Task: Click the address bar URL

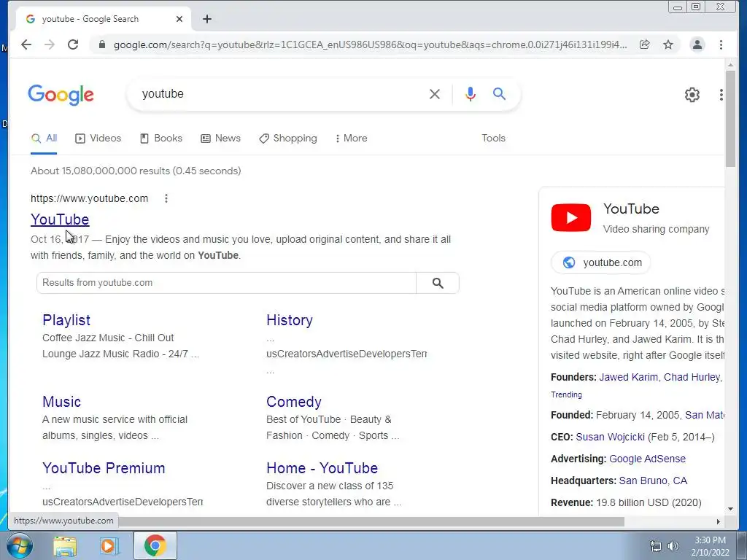Action: pyautogui.click(x=370, y=44)
